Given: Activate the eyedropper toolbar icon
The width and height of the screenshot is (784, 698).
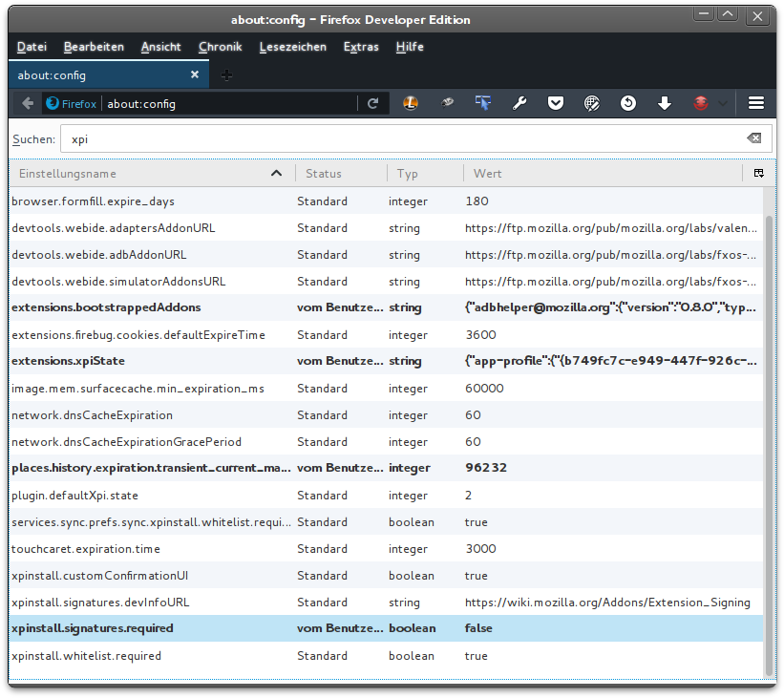Looking at the screenshot, I should tap(447, 103).
